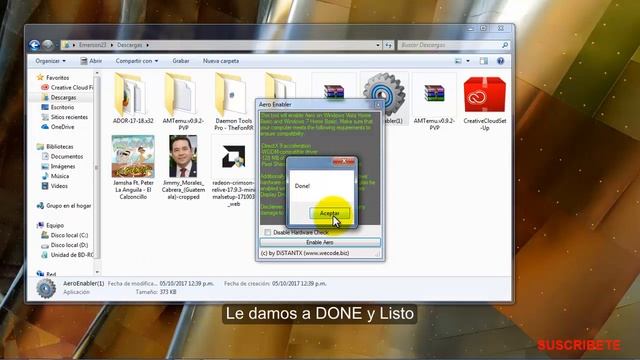
Task: Click the AeroEnabler(1) details pane icon
Action: click(46, 288)
